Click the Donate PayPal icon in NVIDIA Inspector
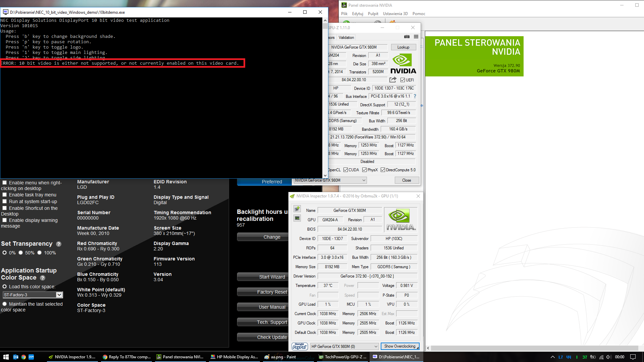 (x=300, y=346)
